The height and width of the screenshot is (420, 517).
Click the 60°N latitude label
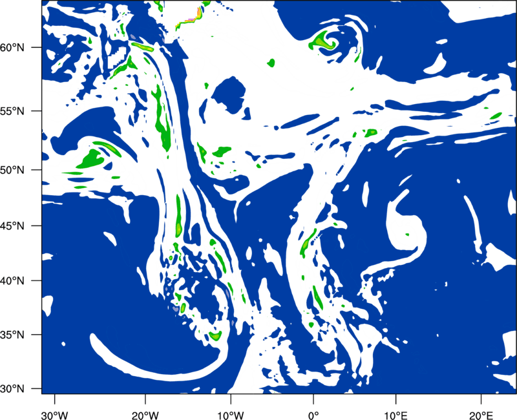click(x=12, y=48)
